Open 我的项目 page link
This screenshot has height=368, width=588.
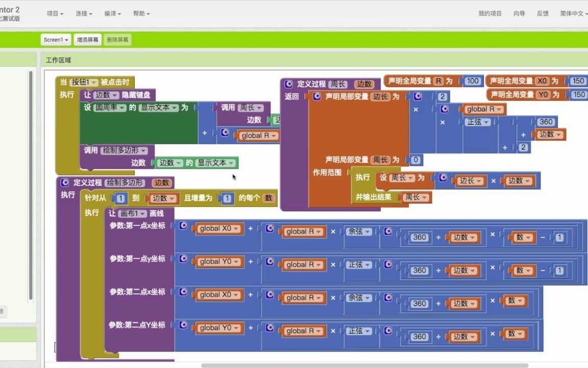click(x=491, y=14)
